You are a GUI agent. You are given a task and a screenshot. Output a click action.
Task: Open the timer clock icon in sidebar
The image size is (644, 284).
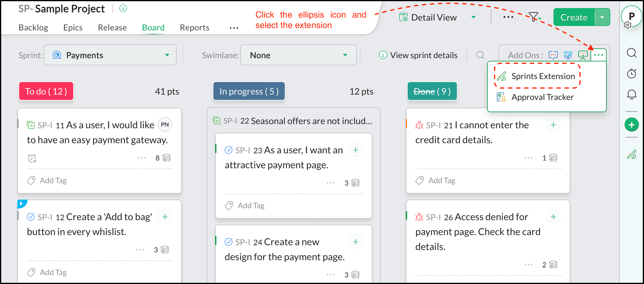(x=631, y=74)
